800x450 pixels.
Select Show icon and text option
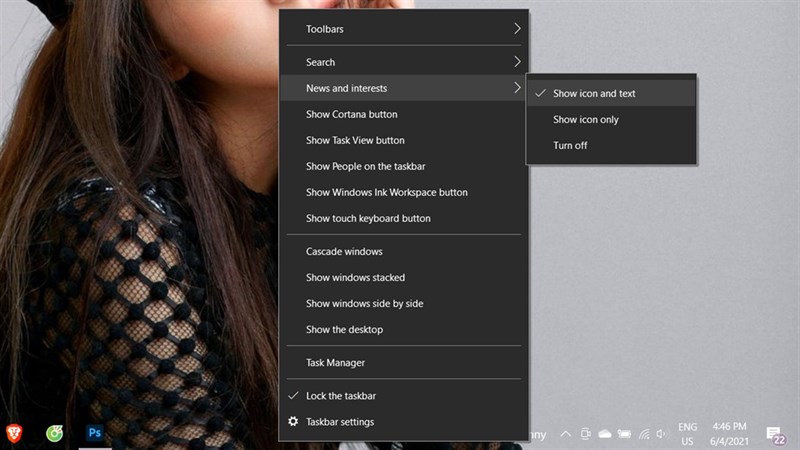pos(611,93)
